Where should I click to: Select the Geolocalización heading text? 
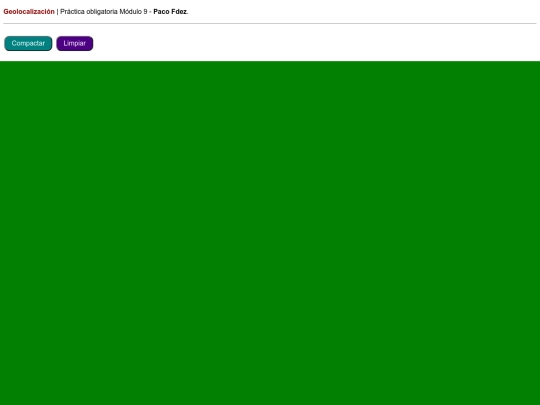(x=29, y=12)
